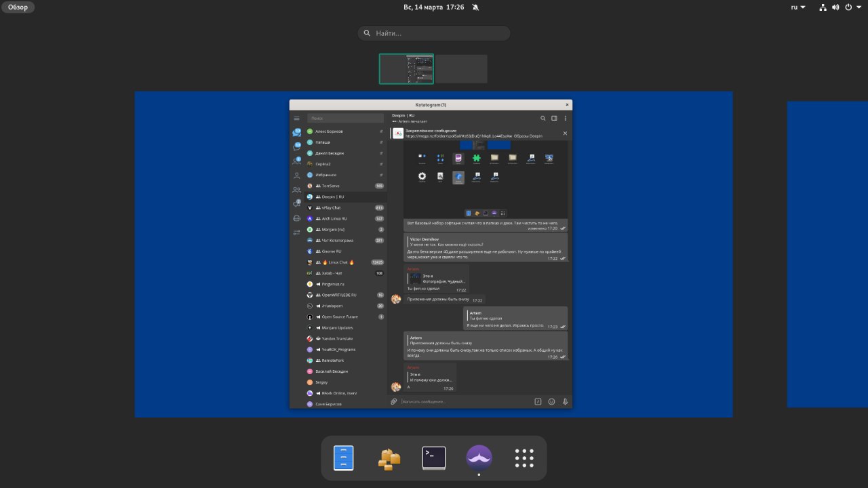Open group 'Gnome RU'
The height and width of the screenshot is (488, 868).
coord(345,251)
